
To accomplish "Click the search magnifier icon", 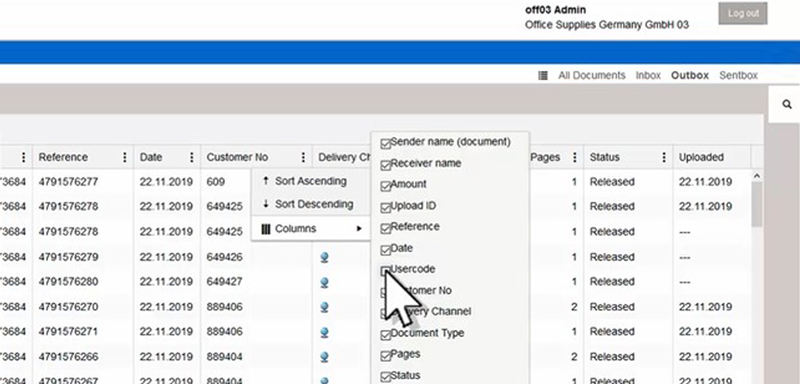I will 787,105.
